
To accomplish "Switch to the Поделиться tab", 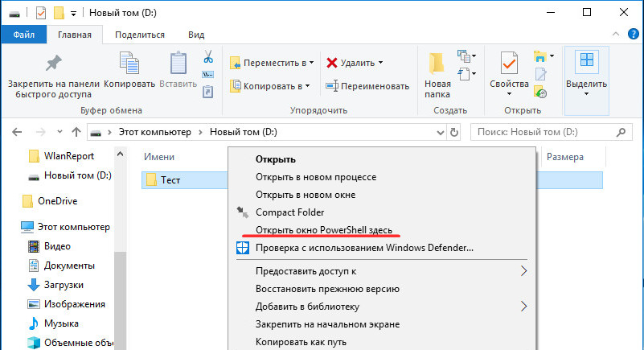I will (x=140, y=35).
